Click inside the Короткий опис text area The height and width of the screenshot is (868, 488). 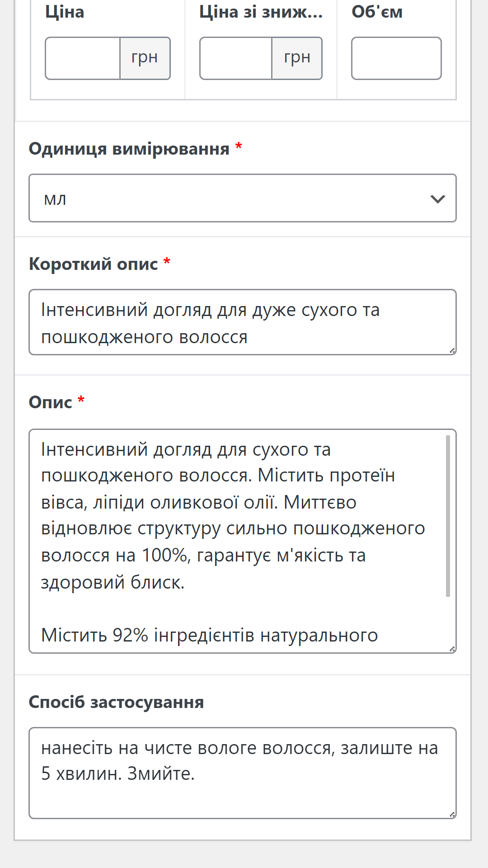[x=243, y=322]
